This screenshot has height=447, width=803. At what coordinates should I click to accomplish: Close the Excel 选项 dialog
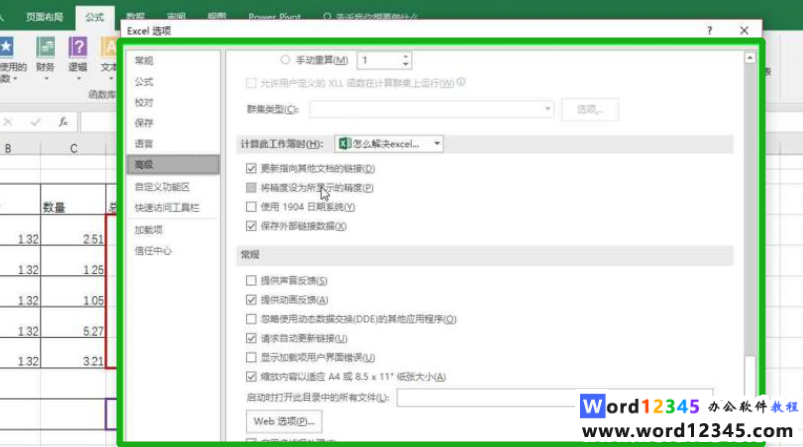744,31
